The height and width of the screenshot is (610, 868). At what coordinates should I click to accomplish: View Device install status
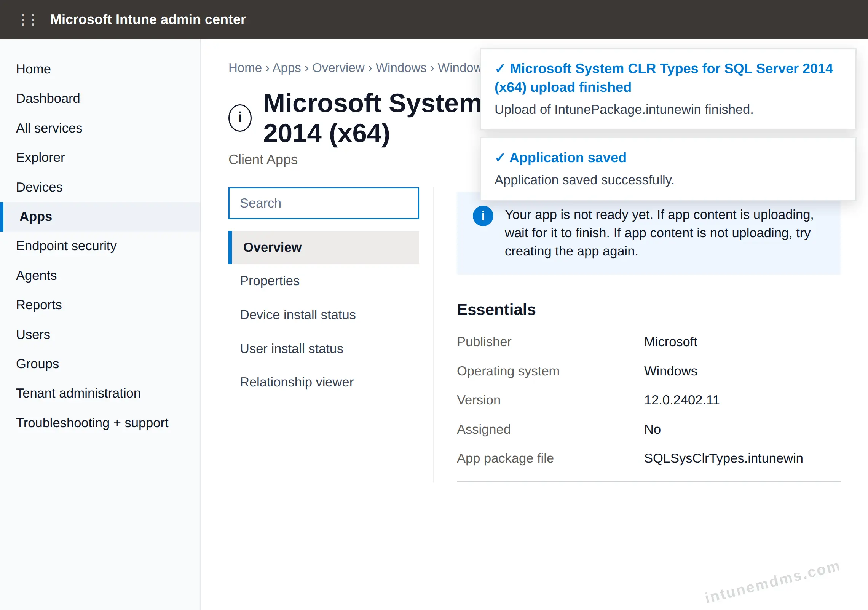click(324, 315)
